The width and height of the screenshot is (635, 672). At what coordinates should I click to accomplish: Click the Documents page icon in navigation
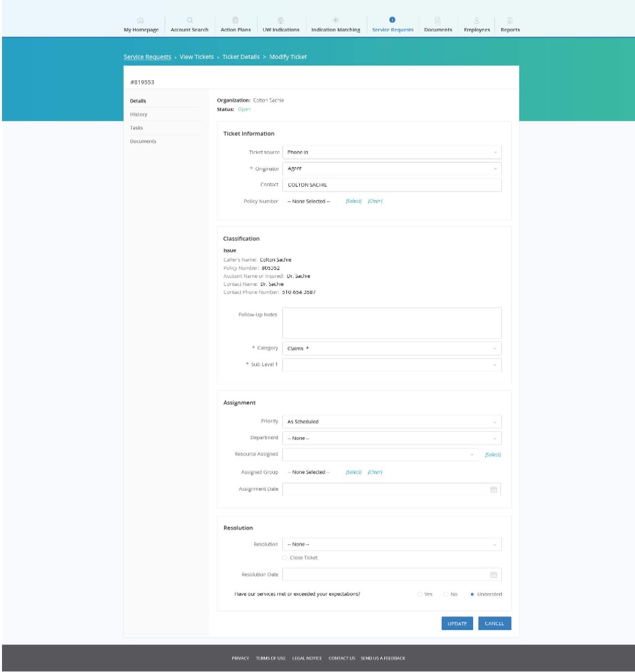coord(438,20)
